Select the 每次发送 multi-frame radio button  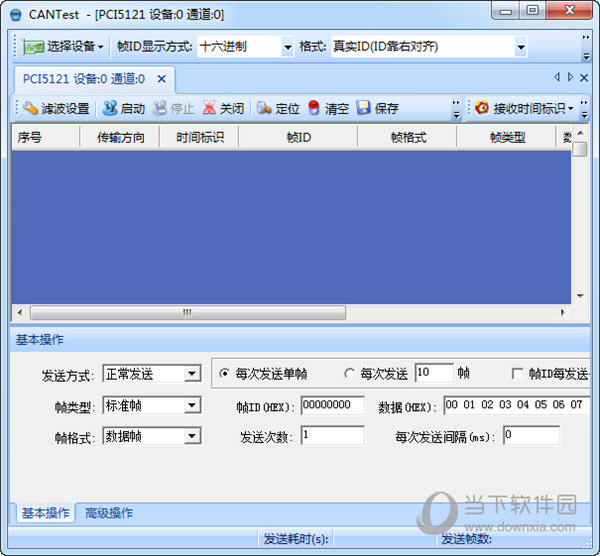[349, 374]
